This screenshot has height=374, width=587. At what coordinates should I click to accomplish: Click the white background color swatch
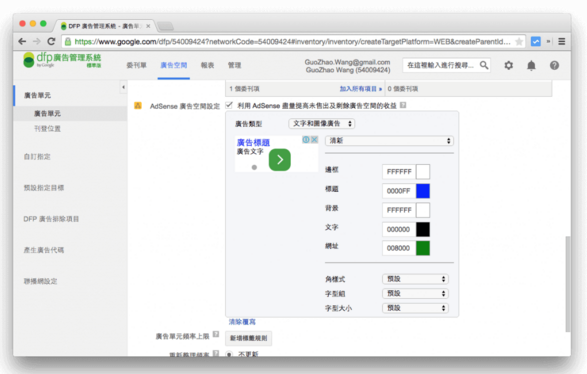[423, 210]
